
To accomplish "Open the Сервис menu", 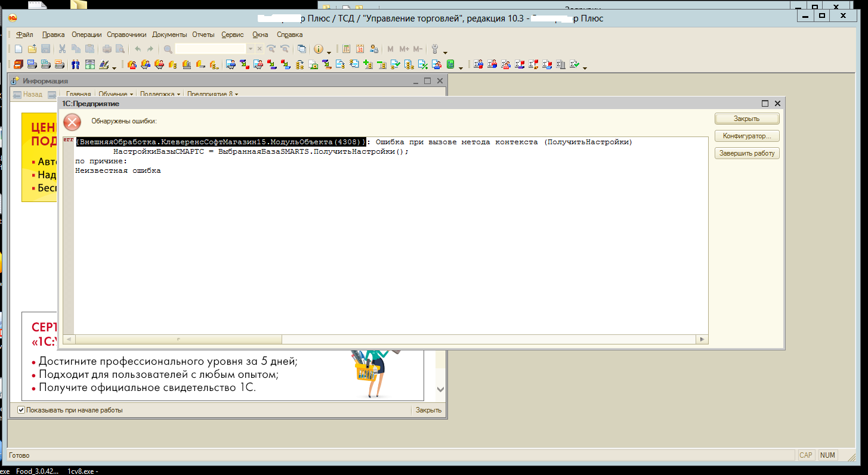I will pos(233,35).
